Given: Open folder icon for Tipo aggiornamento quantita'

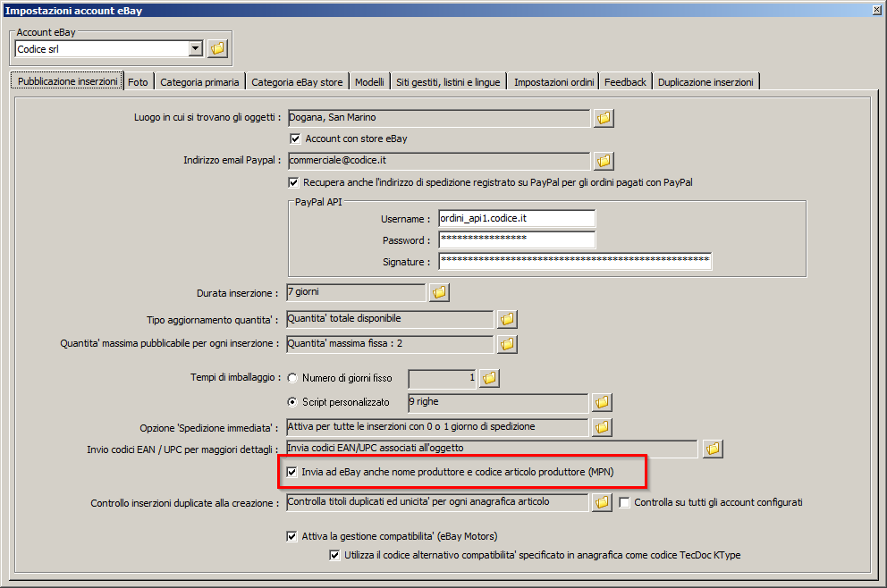Looking at the screenshot, I should click(x=507, y=319).
